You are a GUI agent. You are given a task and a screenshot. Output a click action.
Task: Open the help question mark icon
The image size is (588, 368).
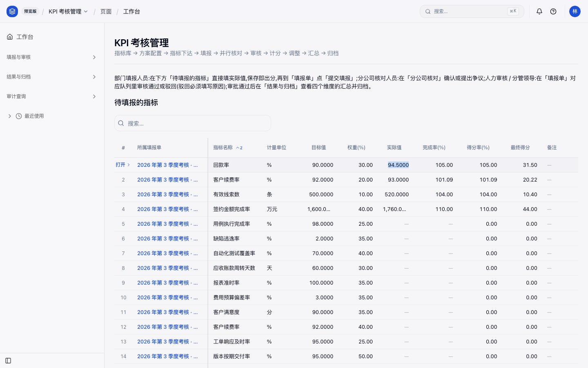(553, 11)
